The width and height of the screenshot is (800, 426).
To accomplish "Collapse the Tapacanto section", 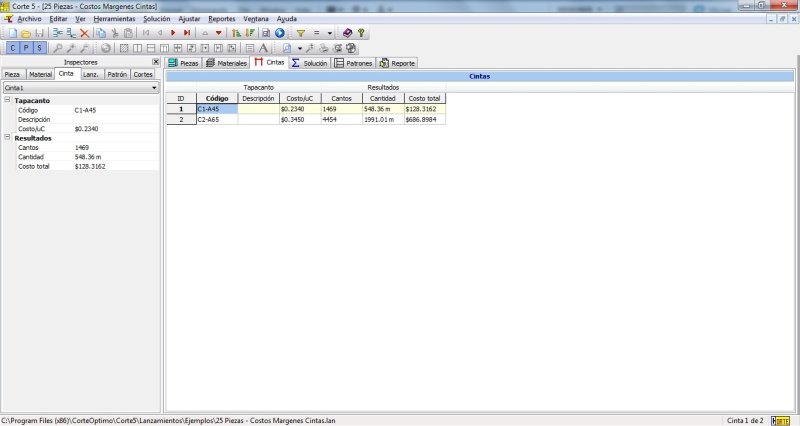I will (7, 100).
